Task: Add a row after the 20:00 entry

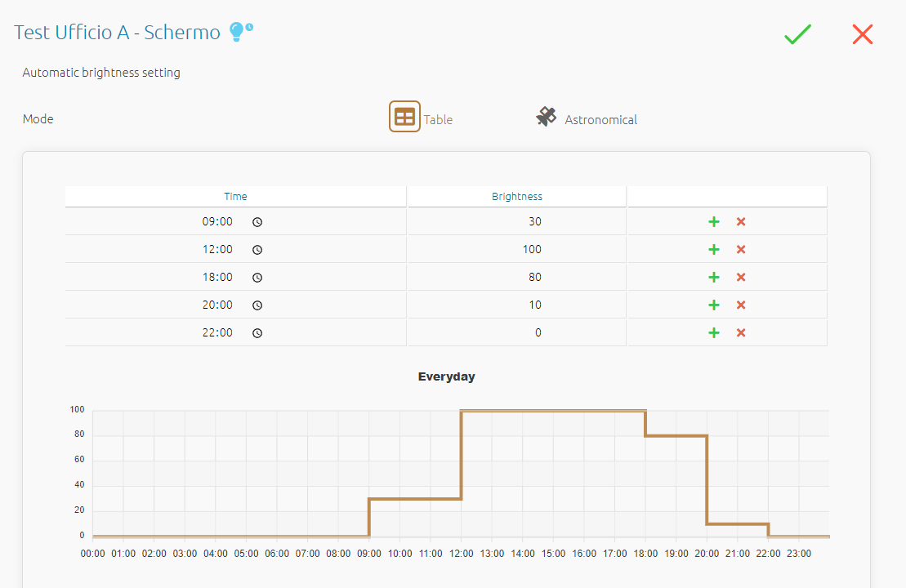Action: pyautogui.click(x=713, y=305)
